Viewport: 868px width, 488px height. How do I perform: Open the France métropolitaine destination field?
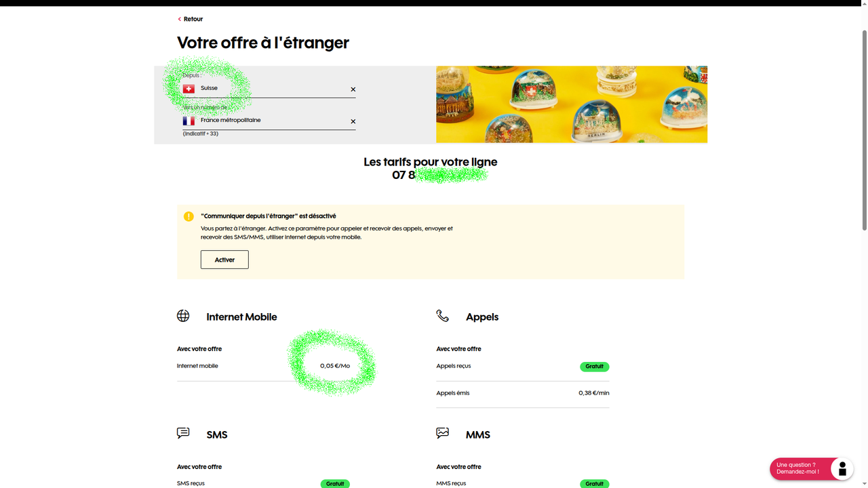269,121
